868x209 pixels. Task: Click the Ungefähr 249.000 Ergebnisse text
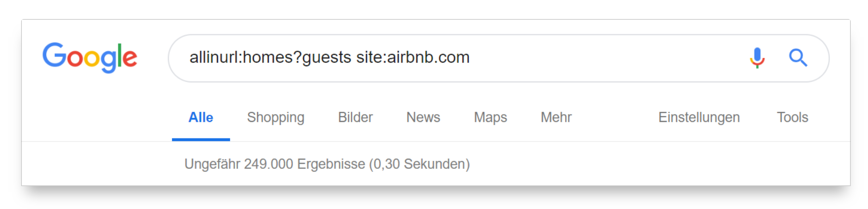(275, 164)
